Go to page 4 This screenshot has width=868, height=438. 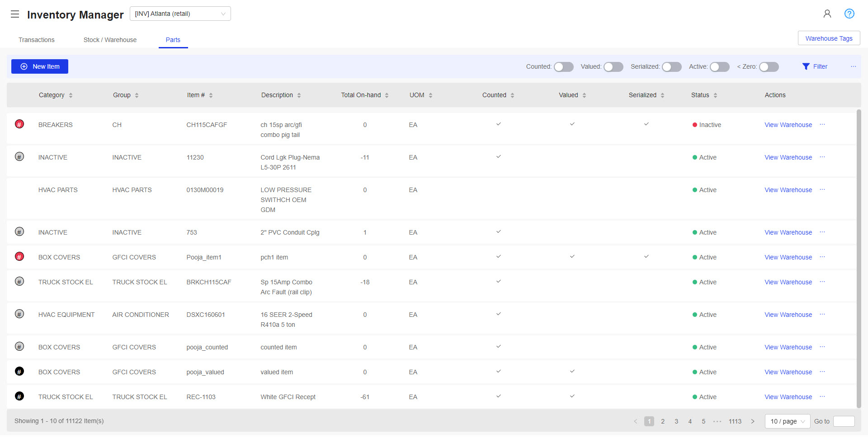point(690,421)
